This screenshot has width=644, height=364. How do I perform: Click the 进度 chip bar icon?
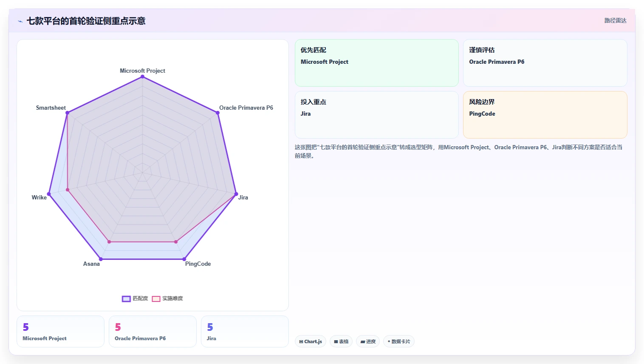point(363,341)
